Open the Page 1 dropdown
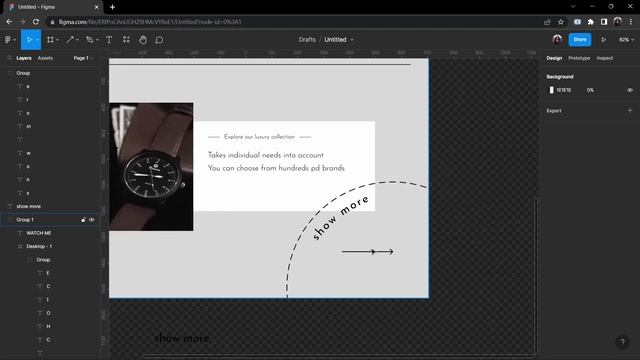 (83, 58)
